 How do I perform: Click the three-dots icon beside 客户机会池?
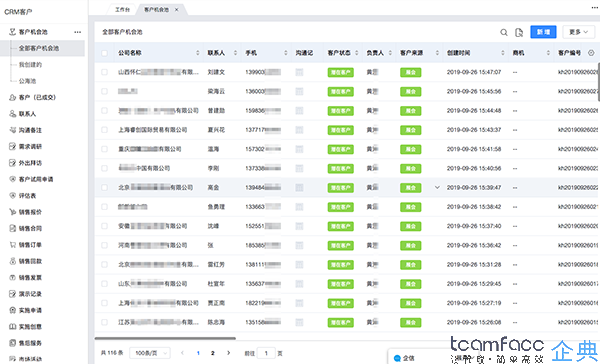pos(78,32)
